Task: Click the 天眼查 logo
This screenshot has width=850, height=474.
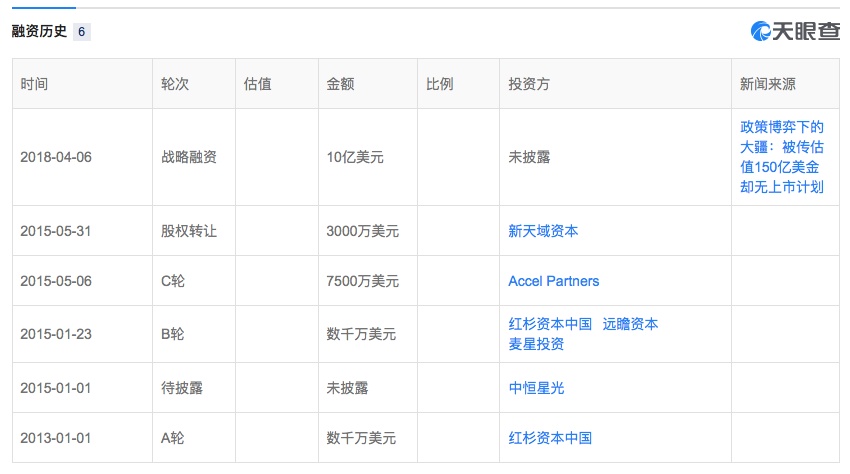Action: 795,31
